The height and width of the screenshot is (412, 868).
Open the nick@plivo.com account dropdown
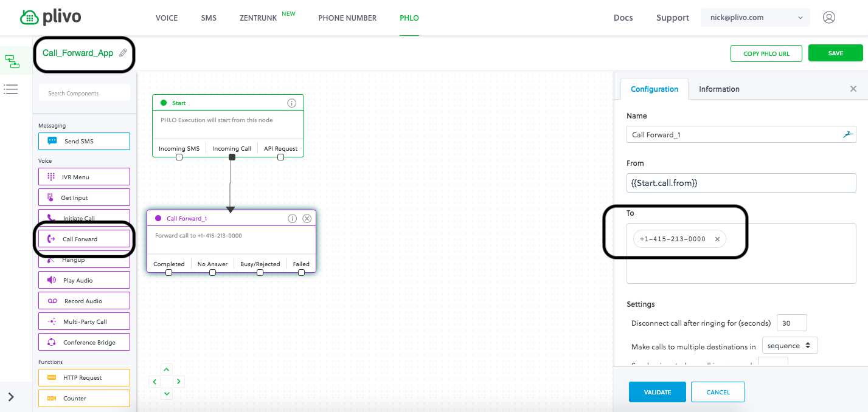click(x=755, y=18)
